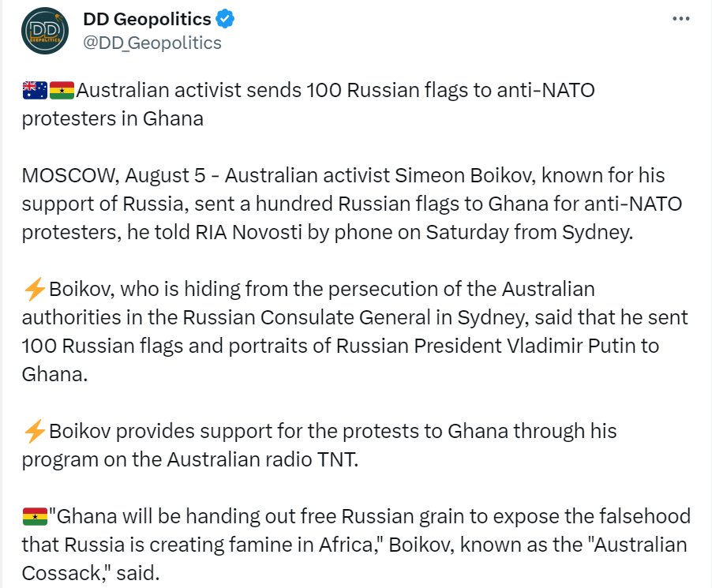
Task: Click lightning emoji before 'Boikov, who is hiding'
Action: [x=34, y=289]
